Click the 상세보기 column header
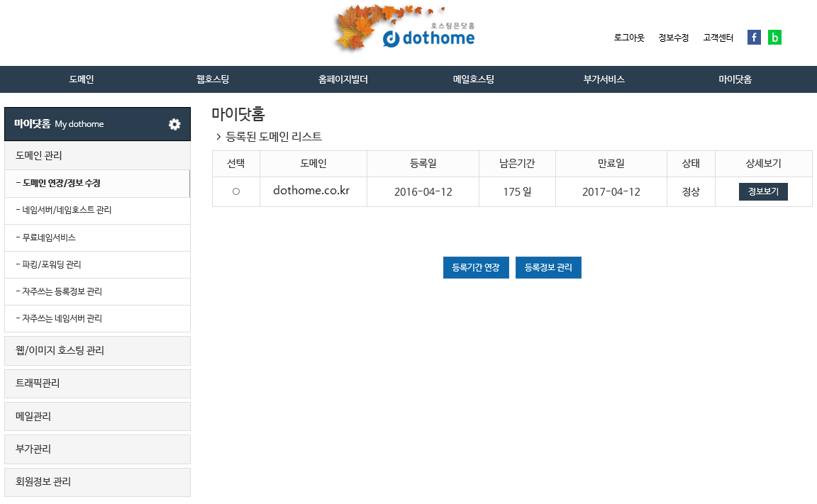This screenshot has width=817, height=504. point(763,164)
